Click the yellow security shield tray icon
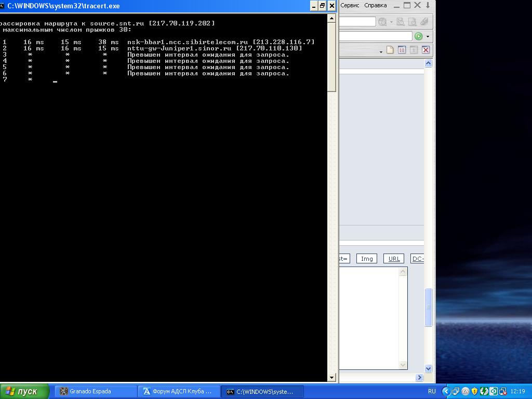 click(x=474, y=391)
